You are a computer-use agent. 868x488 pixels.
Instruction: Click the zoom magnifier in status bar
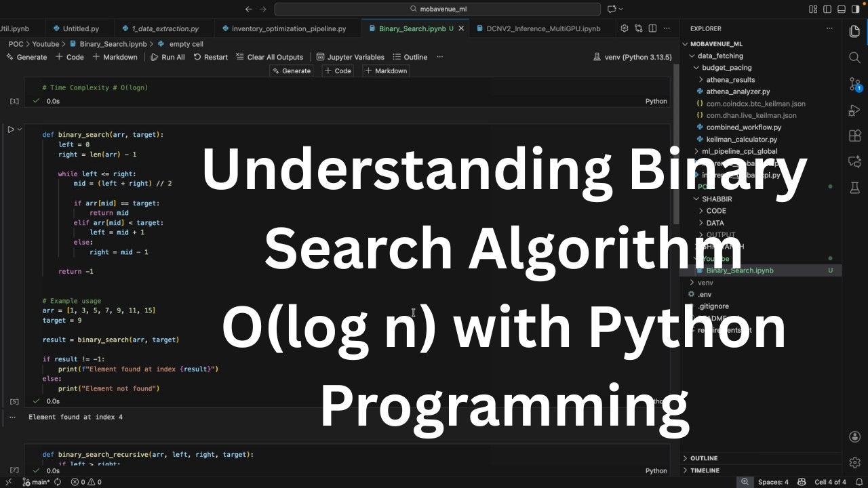click(x=745, y=482)
